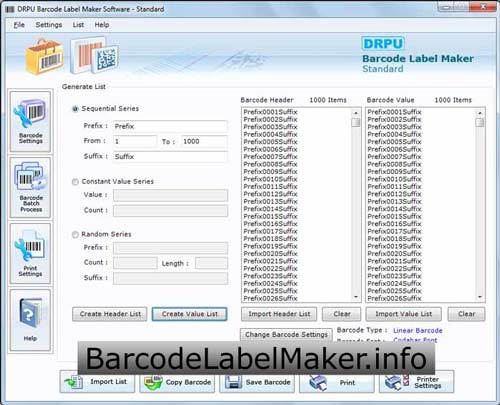Click the Constant Value Count field
The height and width of the screenshot is (405, 500).
pos(170,211)
